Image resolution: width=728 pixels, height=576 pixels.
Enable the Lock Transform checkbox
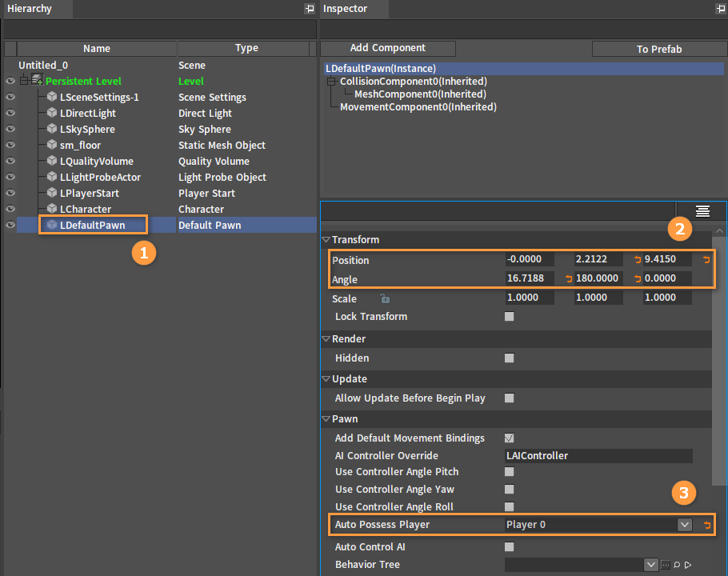(510, 317)
